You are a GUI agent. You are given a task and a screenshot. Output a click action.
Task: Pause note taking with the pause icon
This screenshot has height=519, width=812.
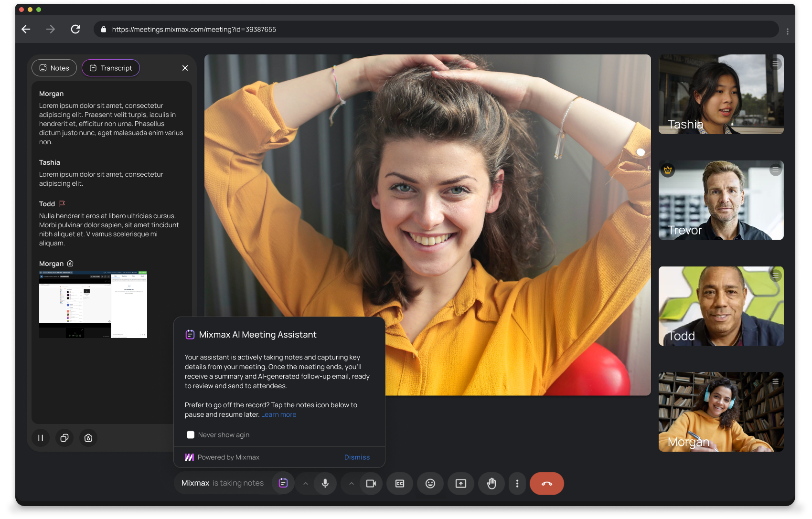(41, 438)
